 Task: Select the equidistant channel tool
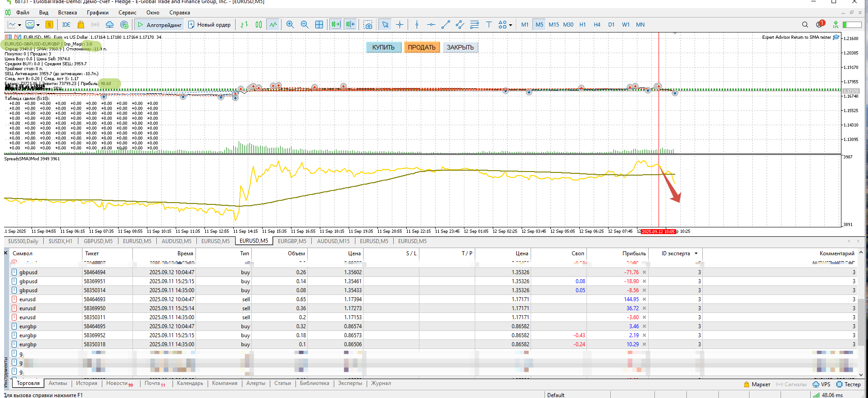[460, 25]
